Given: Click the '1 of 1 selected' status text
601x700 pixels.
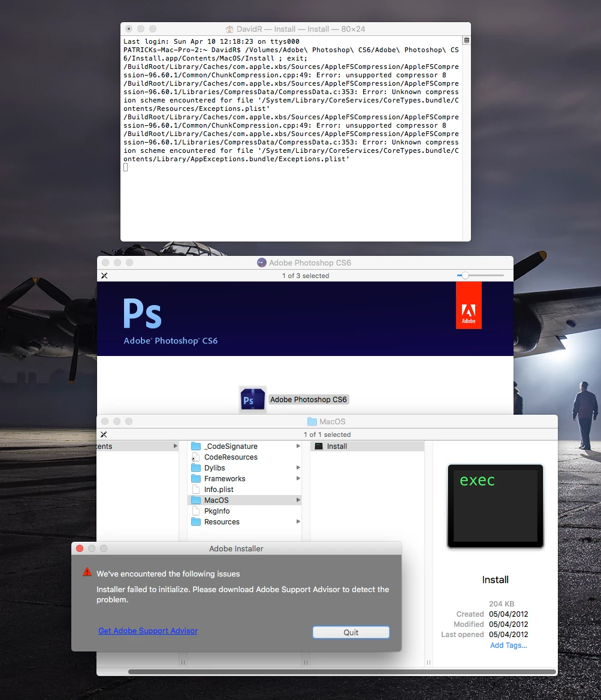Looking at the screenshot, I should (327, 435).
